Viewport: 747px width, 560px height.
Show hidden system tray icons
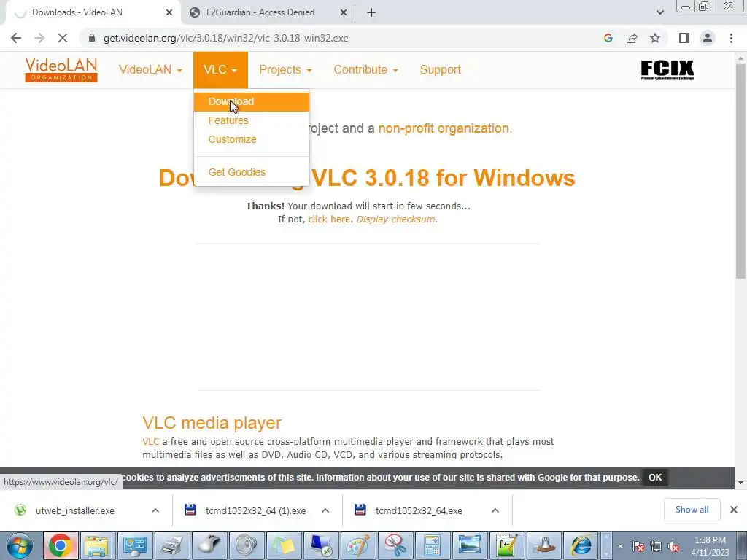(x=620, y=546)
